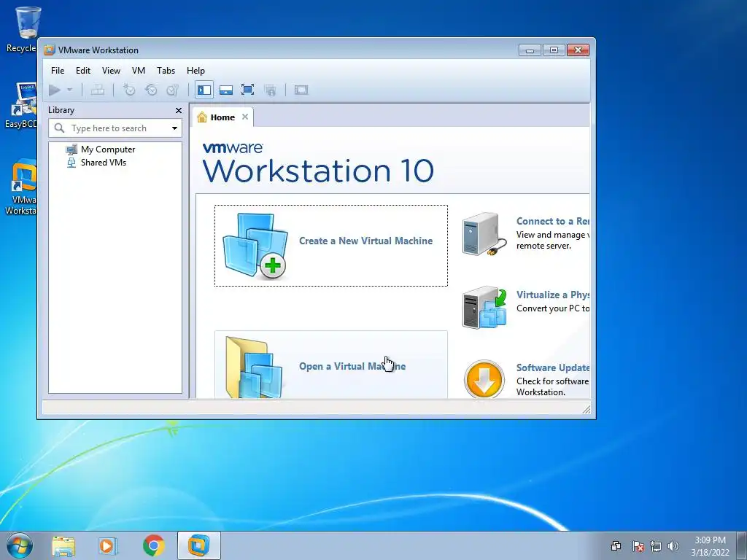The height and width of the screenshot is (560, 747).
Task: Open the Snapshot Manager toolbar icon
Action: pos(172,90)
